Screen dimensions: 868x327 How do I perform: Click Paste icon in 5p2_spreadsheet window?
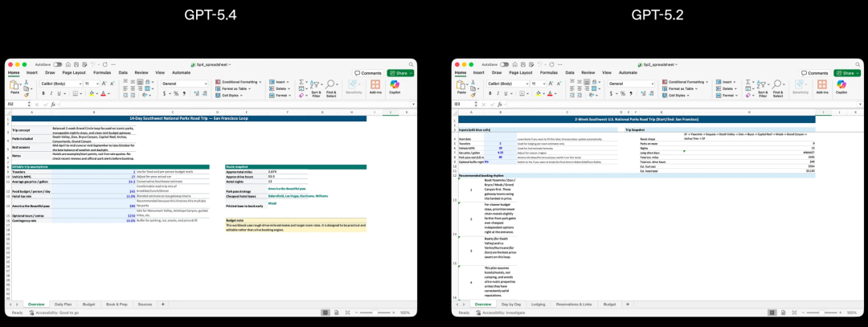pyautogui.click(x=461, y=84)
